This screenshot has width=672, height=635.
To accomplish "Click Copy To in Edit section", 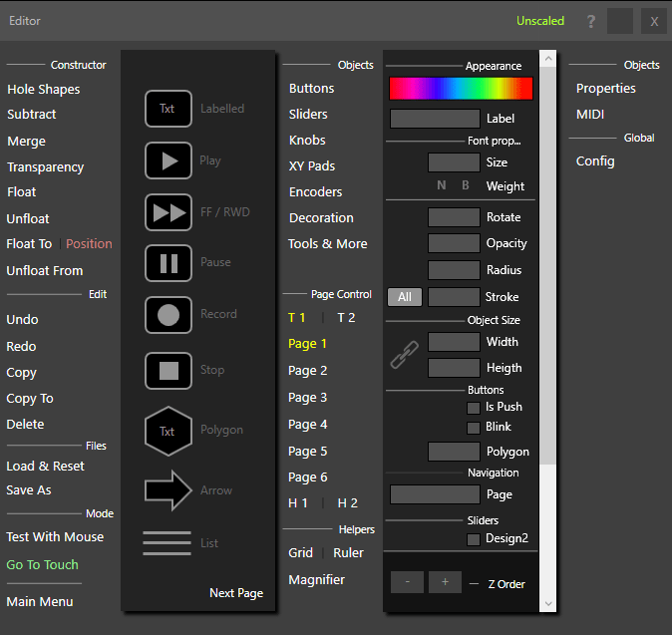I will pos(30,399).
